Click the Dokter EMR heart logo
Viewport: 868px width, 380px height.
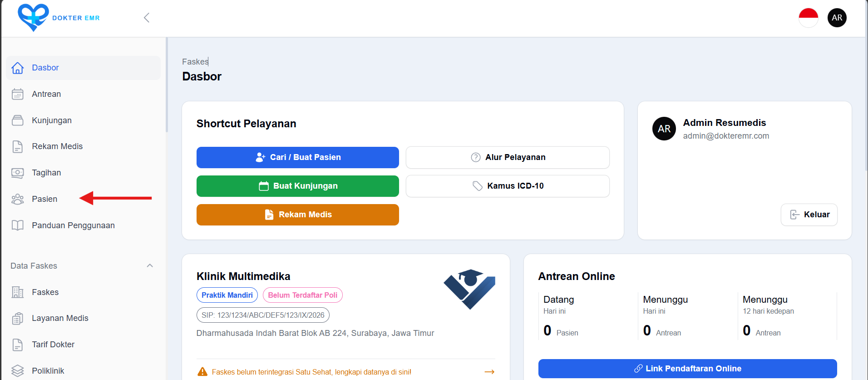pos(33,18)
